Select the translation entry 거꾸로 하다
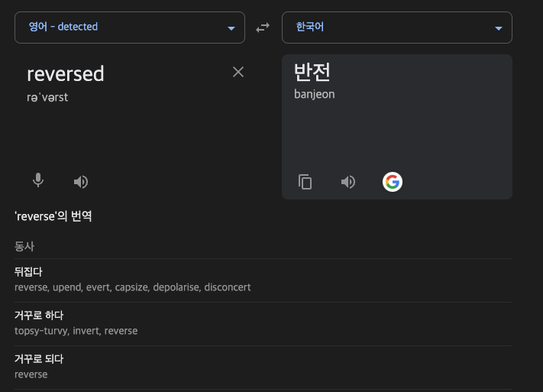Screen dimensions: 543x392 39,316
